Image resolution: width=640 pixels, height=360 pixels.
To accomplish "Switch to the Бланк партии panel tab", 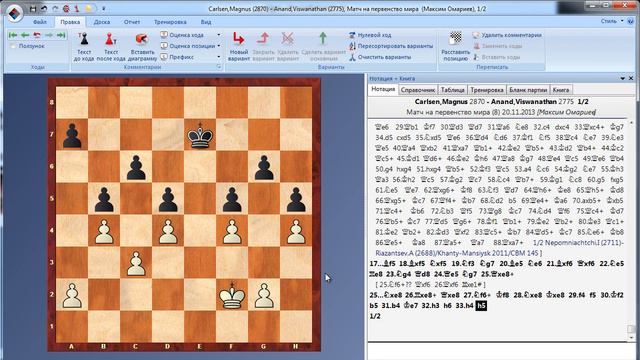I will 528,90.
